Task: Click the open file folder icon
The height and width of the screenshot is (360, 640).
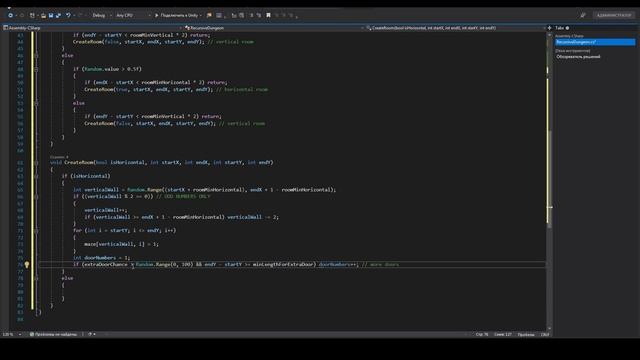Action: [43, 16]
